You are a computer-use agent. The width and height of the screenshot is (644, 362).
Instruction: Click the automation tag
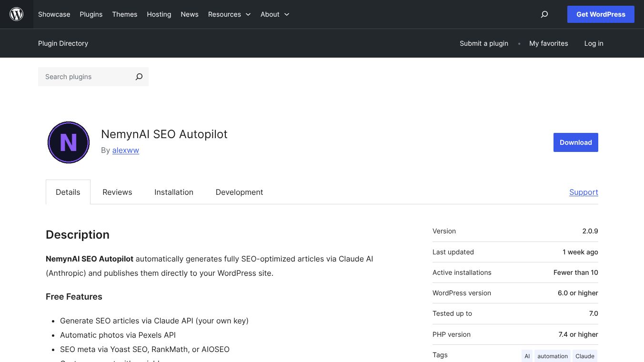point(553,356)
